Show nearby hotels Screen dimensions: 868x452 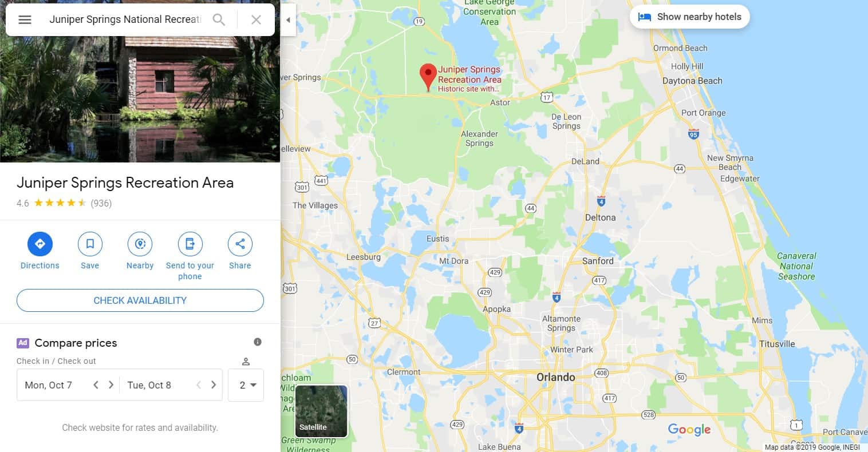tap(689, 17)
